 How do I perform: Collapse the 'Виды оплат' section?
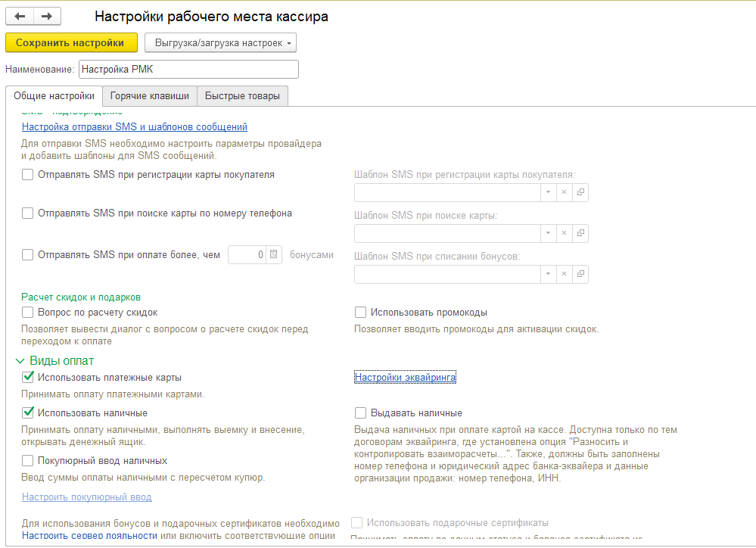[20, 361]
